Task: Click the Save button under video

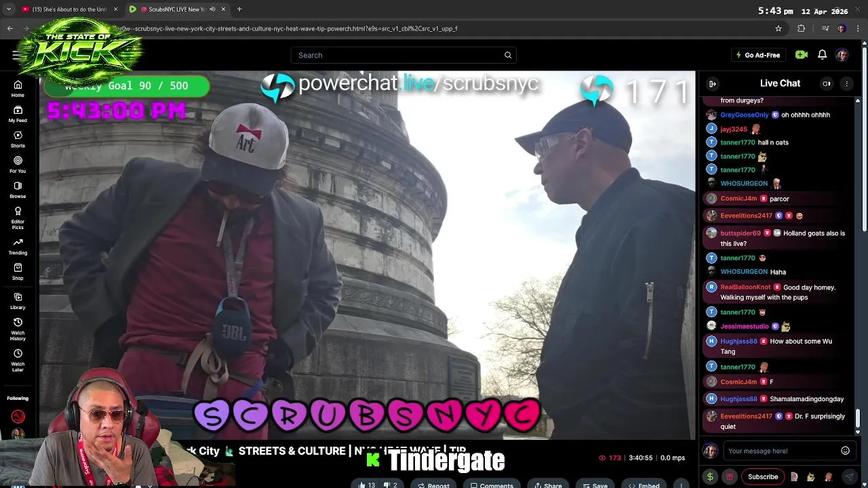Action: pyautogui.click(x=594, y=485)
